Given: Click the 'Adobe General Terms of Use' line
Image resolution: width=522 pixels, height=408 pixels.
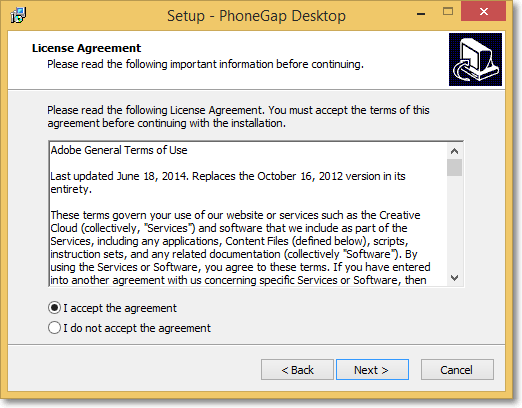Looking at the screenshot, I should (119, 150).
